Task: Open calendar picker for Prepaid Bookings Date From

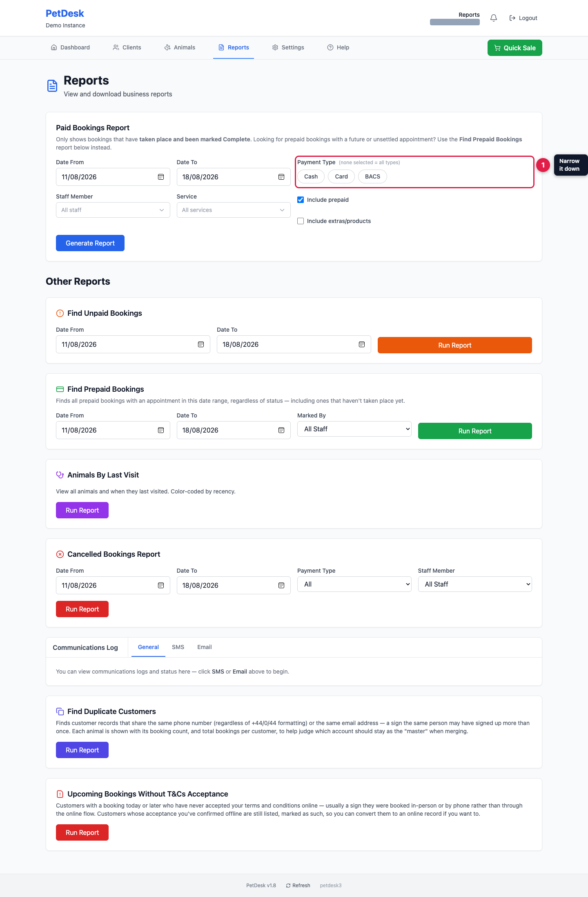Action: (x=161, y=430)
